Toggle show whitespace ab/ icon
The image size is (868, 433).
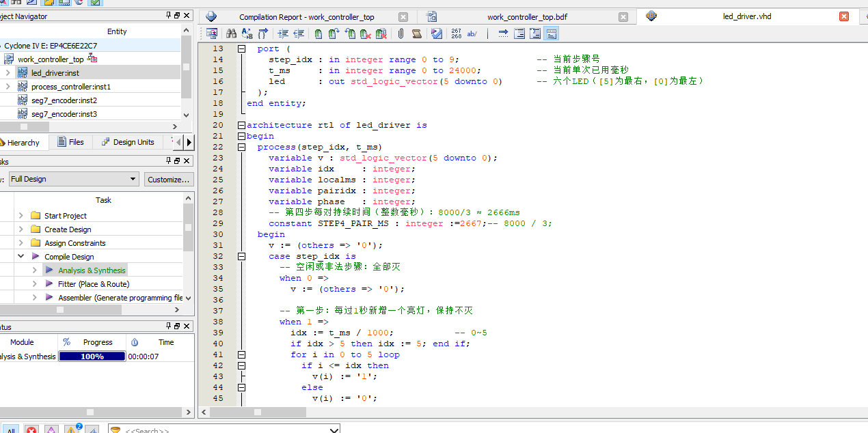[472, 33]
